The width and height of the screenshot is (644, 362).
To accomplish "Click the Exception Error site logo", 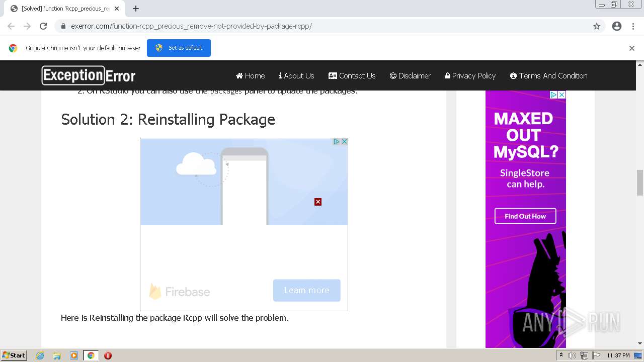I will 89,75.
